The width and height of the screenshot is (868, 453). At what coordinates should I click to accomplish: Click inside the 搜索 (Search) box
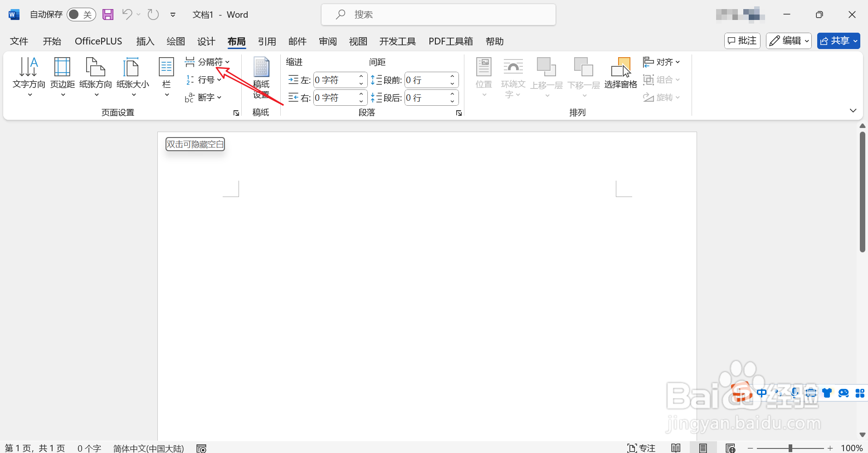438,14
